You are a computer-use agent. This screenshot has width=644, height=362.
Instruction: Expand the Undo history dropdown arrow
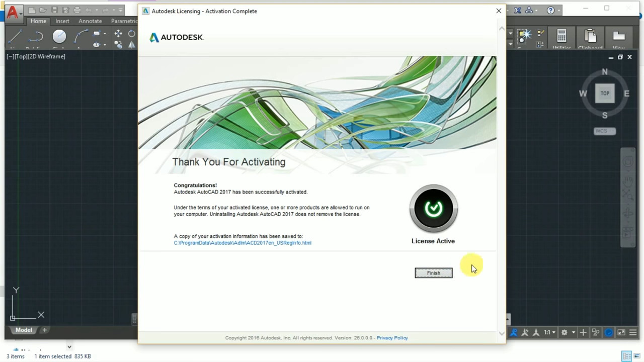click(x=97, y=10)
